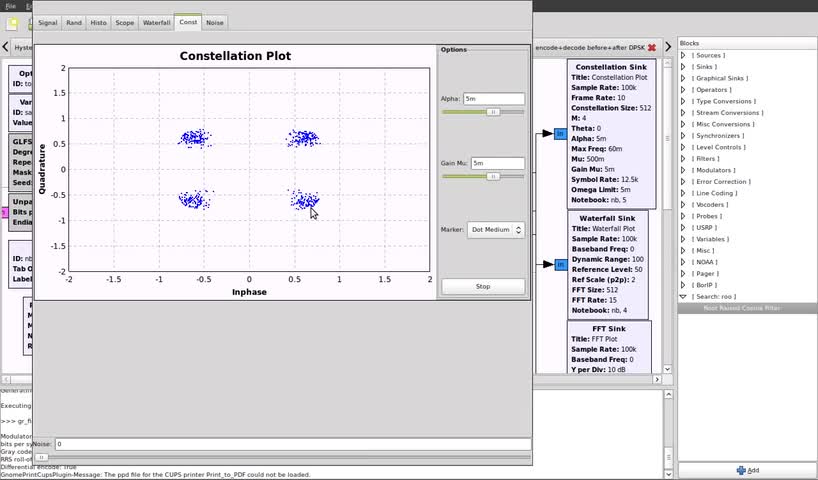Select the Const tab

coord(188,22)
